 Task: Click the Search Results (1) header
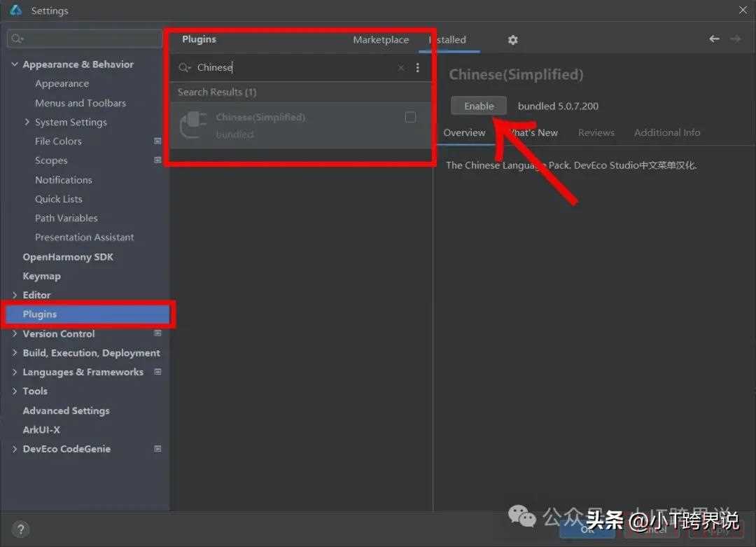217,92
